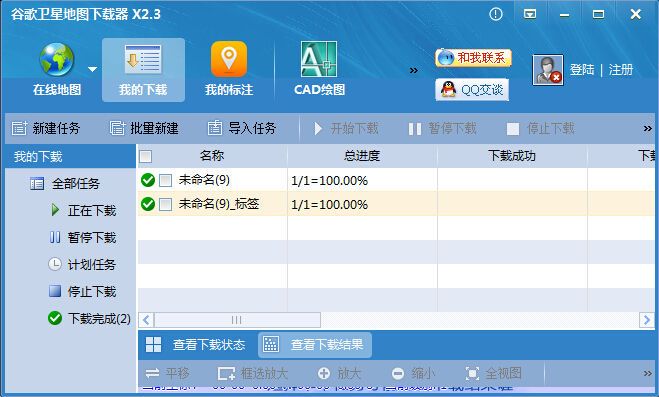Image resolution: width=659 pixels, height=397 pixels.
Task: Select 下载完成(2) in sidebar
Action: click(90, 319)
